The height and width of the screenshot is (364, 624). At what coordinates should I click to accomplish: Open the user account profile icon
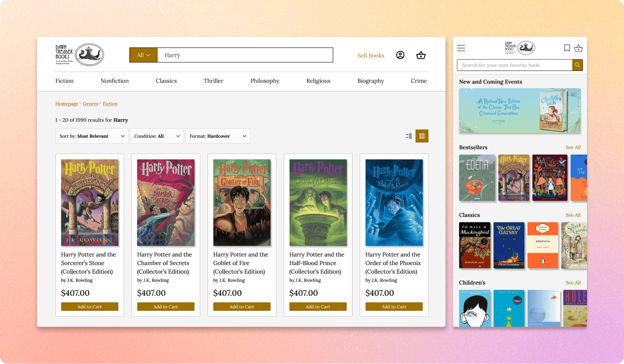click(400, 55)
